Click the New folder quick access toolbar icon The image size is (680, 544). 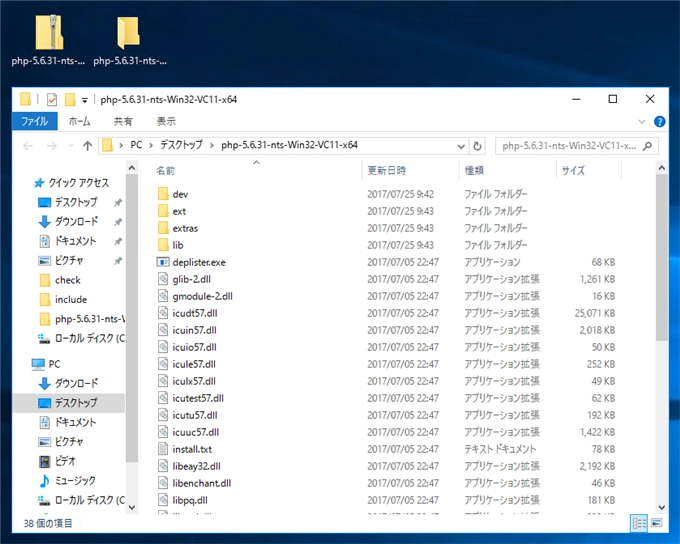pos(70,100)
